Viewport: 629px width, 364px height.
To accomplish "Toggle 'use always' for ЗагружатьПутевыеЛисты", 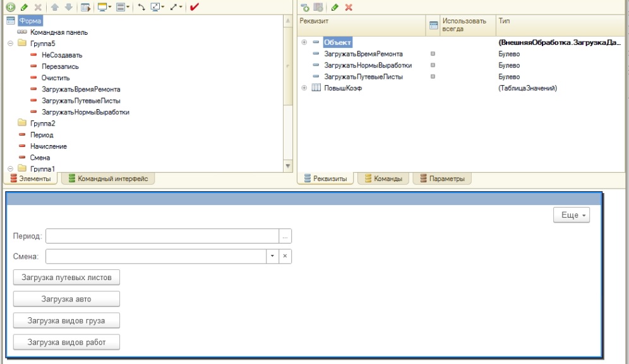I will pyautogui.click(x=433, y=77).
